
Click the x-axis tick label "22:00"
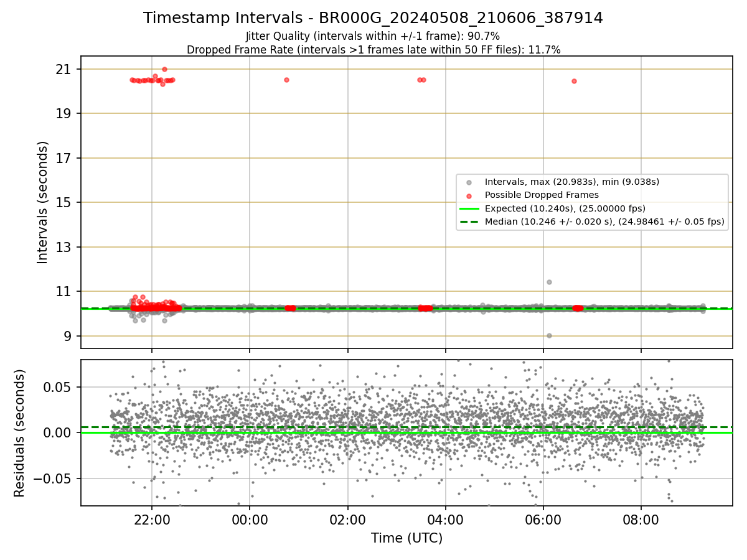coord(152,520)
